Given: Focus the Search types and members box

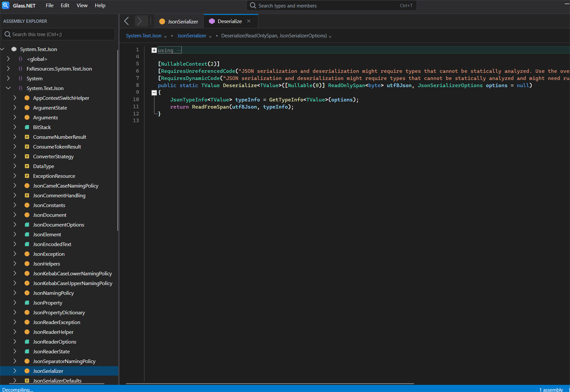Looking at the screenshot, I should (331, 6).
